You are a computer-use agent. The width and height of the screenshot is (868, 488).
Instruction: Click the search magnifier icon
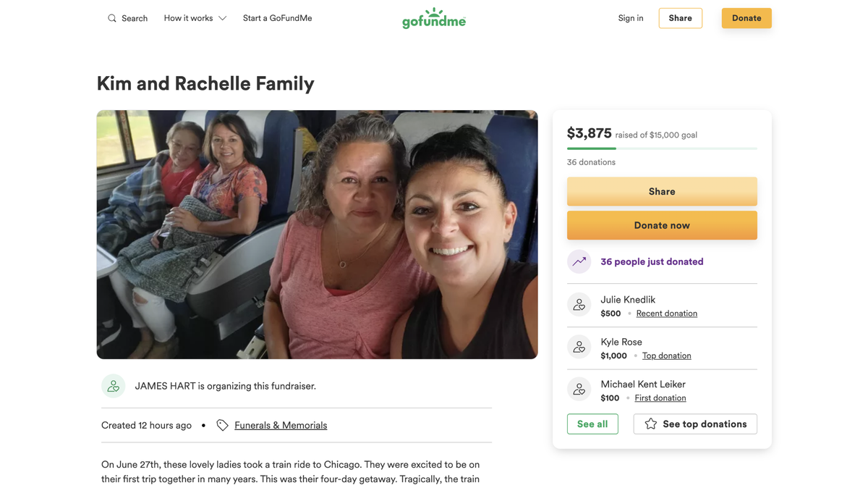click(111, 17)
